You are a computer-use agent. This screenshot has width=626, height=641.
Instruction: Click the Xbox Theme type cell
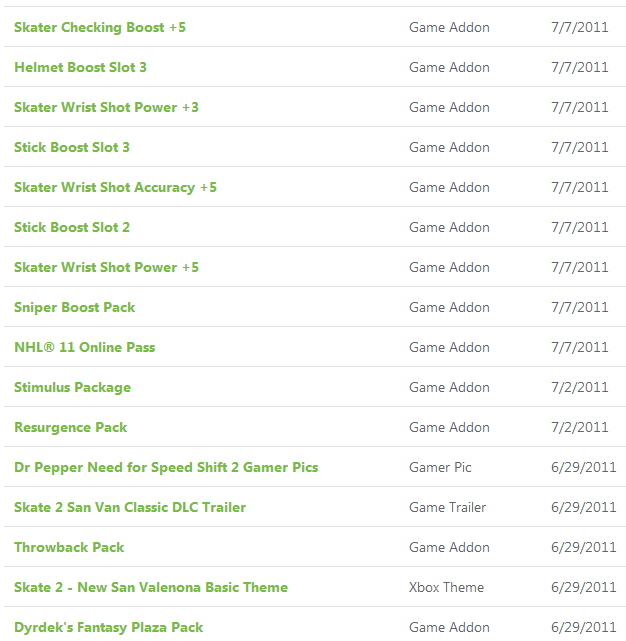point(446,587)
